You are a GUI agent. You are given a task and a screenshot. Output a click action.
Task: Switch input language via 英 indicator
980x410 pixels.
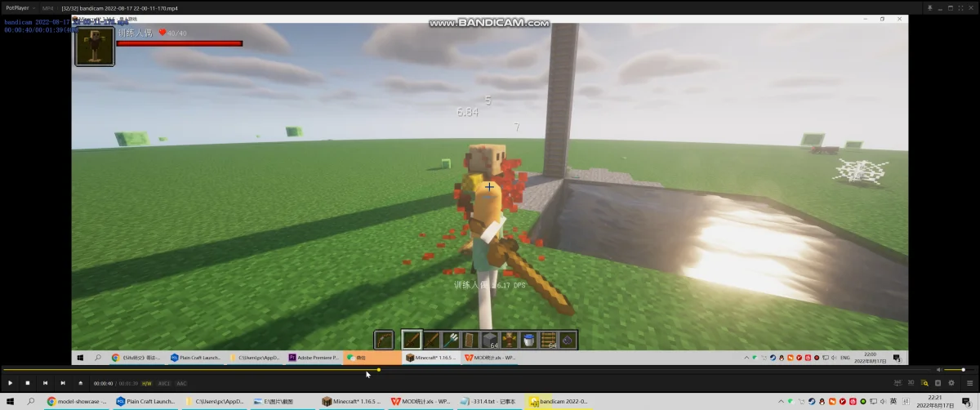click(x=893, y=401)
